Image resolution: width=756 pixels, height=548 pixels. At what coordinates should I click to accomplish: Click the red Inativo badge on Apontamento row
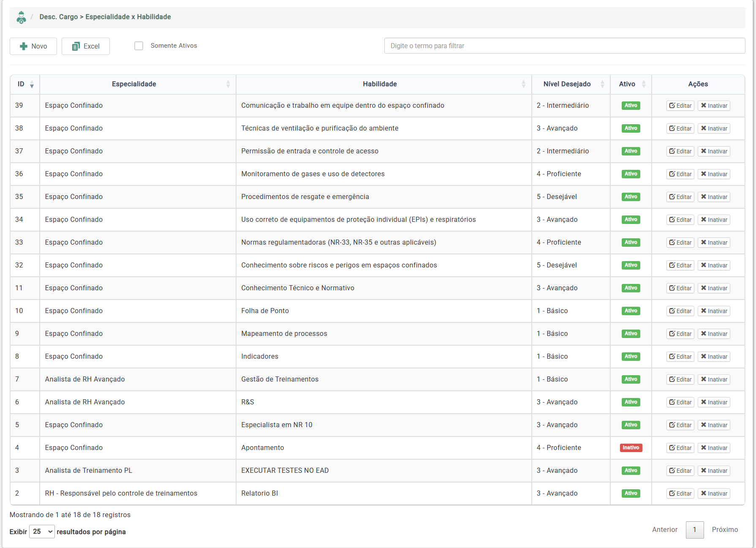tap(631, 448)
